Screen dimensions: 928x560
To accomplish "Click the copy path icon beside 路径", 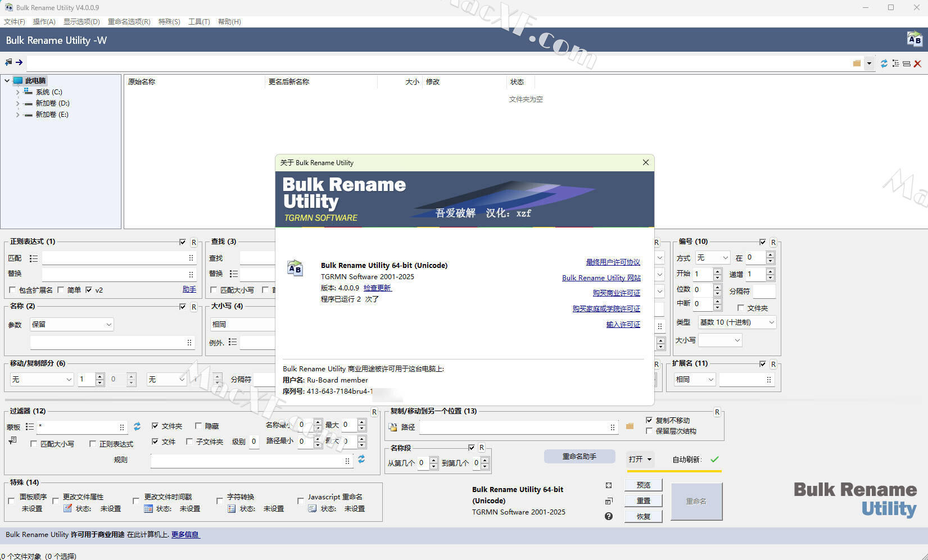I will 393,427.
